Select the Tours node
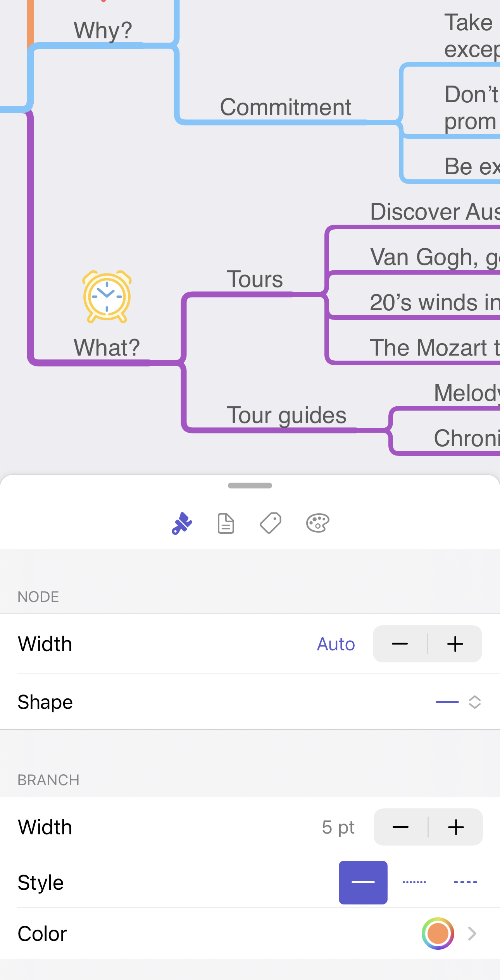The height and width of the screenshot is (980, 500). click(255, 279)
